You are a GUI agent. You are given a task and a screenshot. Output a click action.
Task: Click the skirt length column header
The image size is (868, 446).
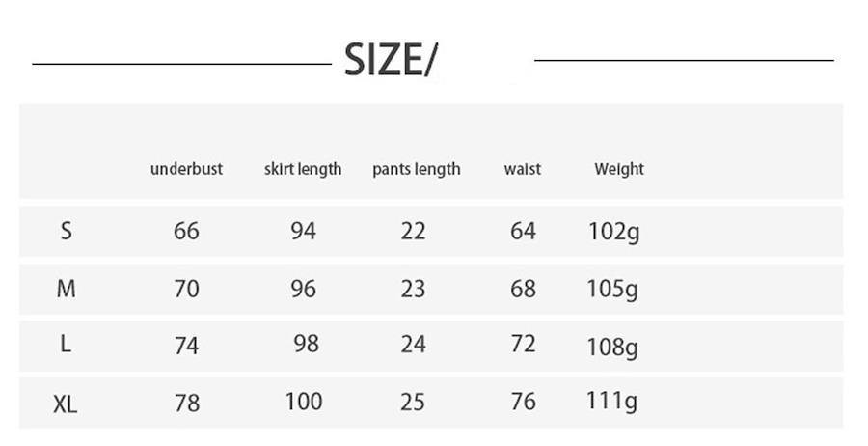point(303,169)
